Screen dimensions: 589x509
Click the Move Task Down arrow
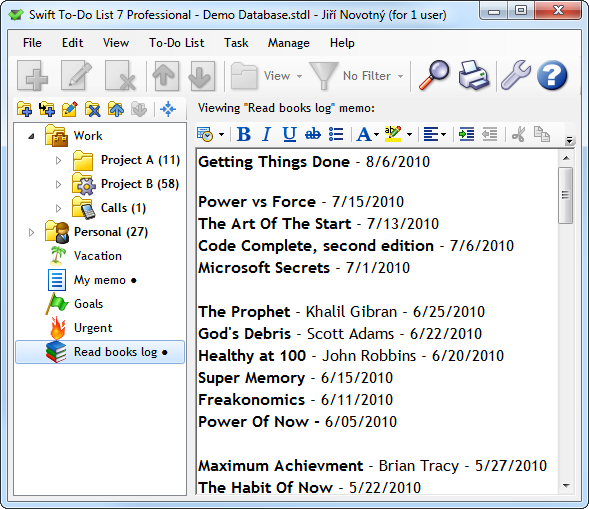point(201,76)
